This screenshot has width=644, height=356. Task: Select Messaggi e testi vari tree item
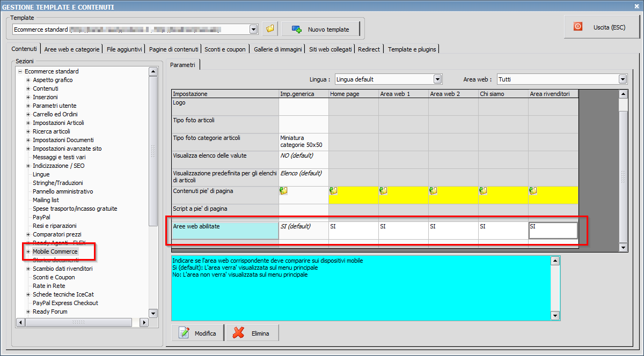[x=59, y=157]
